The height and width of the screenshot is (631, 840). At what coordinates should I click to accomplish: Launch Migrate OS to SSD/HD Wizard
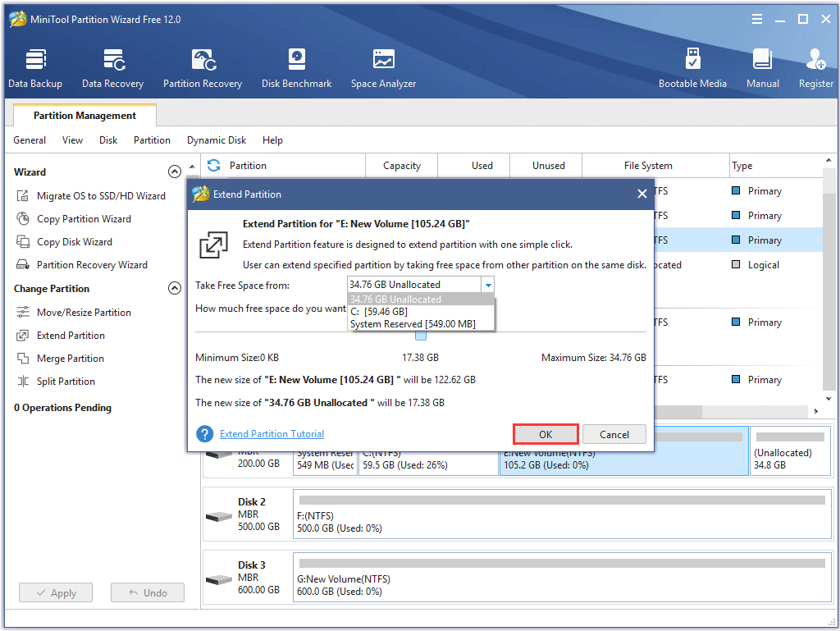tap(91, 196)
